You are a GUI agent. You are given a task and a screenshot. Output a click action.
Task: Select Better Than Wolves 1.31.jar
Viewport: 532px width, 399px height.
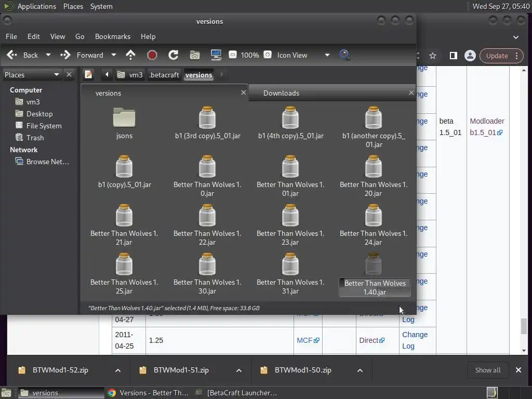coord(290,264)
